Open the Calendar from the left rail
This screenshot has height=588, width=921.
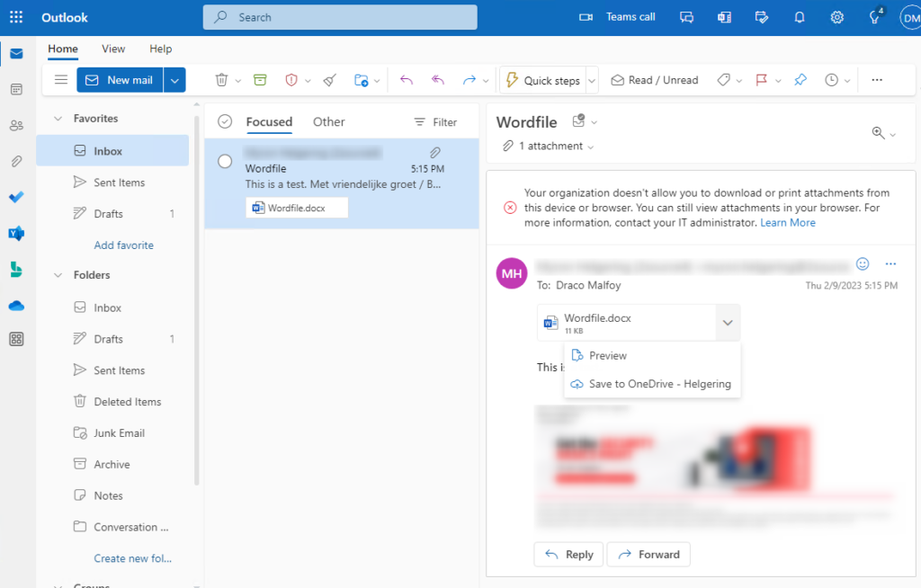(x=15, y=87)
